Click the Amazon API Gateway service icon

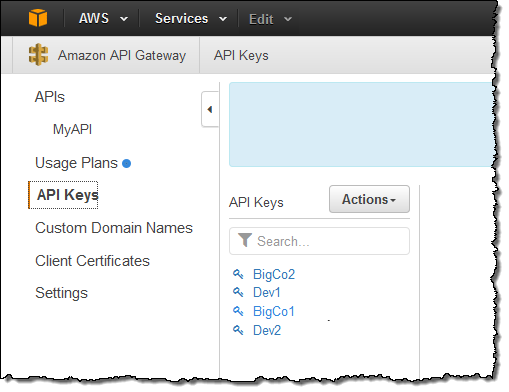click(38, 55)
